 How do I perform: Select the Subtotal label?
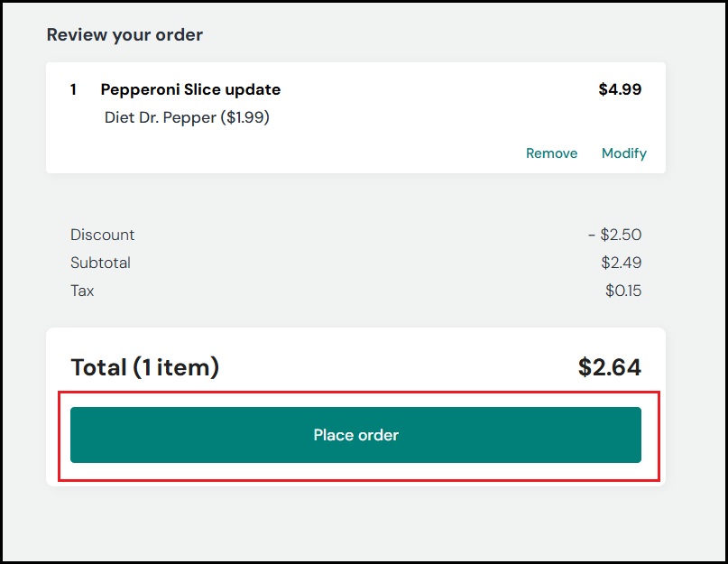click(100, 263)
